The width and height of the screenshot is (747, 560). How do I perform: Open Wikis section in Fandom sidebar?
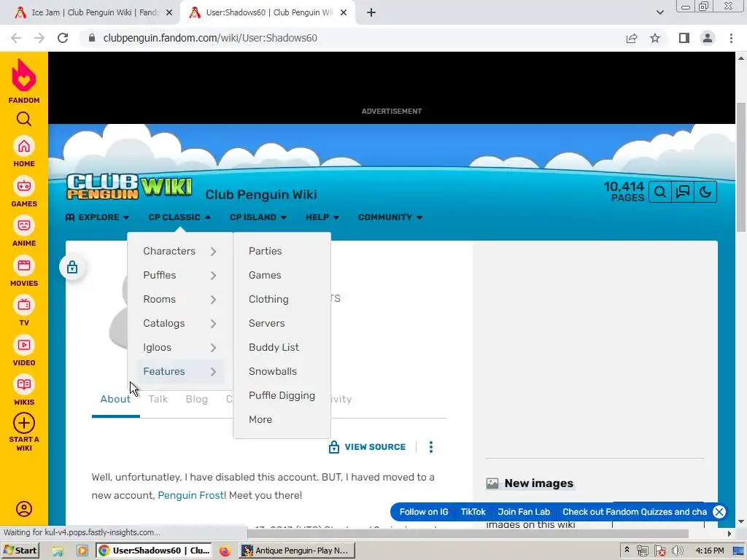click(24, 391)
